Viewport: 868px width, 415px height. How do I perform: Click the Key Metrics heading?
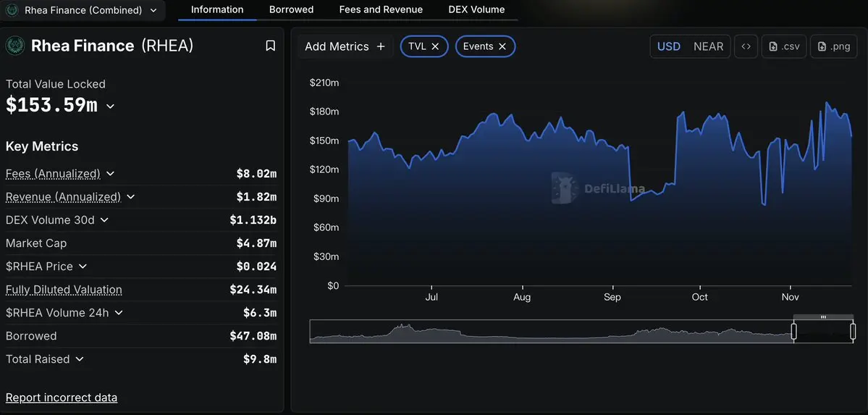[x=42, y=146]
